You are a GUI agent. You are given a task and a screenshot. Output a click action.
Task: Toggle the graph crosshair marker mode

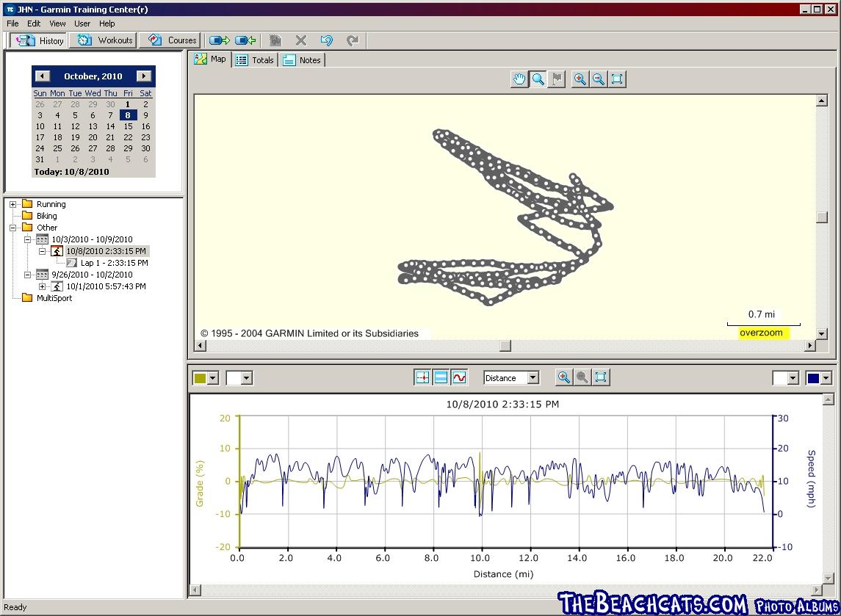coord(422,377)
